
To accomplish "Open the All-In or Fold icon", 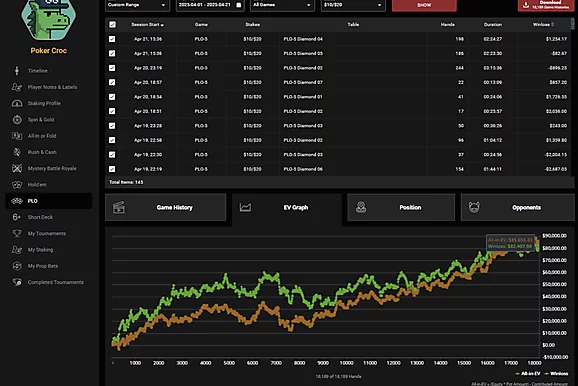I will (17, 136).
